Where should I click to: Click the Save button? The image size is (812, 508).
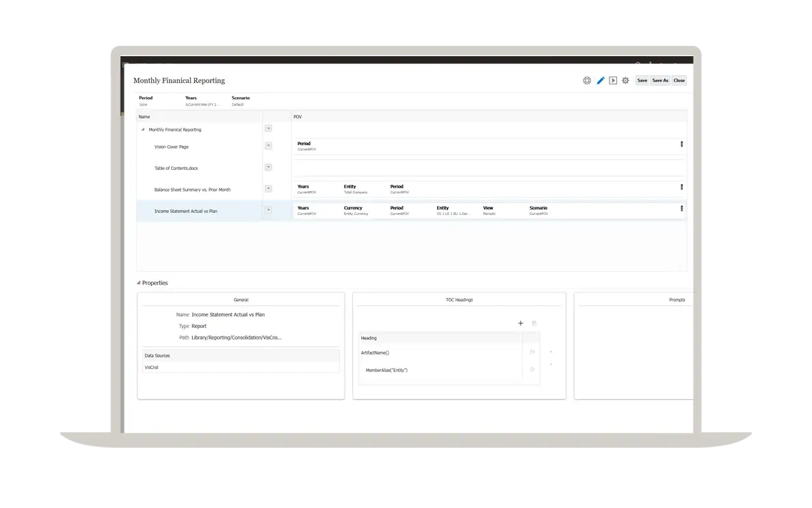[x=642, y=80]
